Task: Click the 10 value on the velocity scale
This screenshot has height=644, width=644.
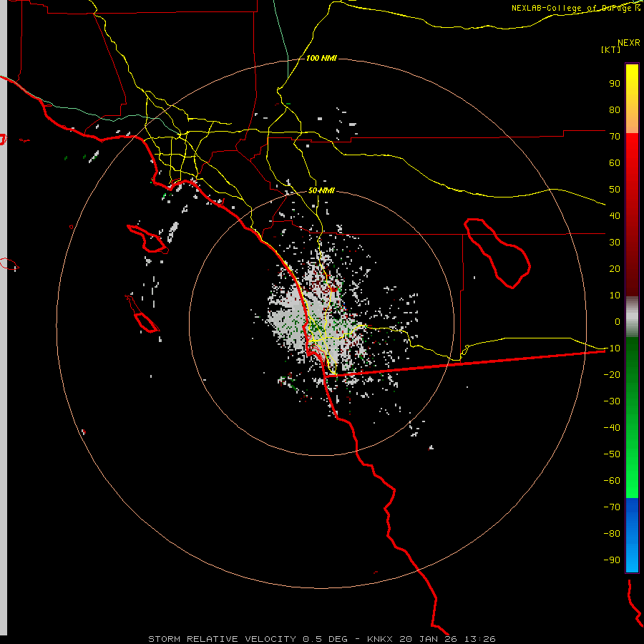Action: [615, 296]
